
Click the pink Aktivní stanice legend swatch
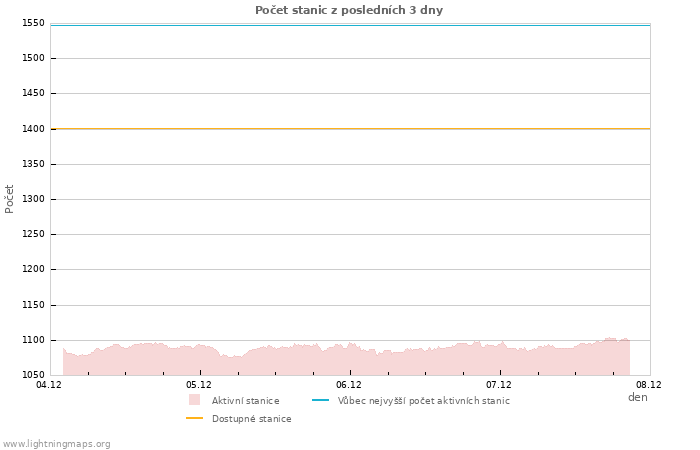coord(194,400)
